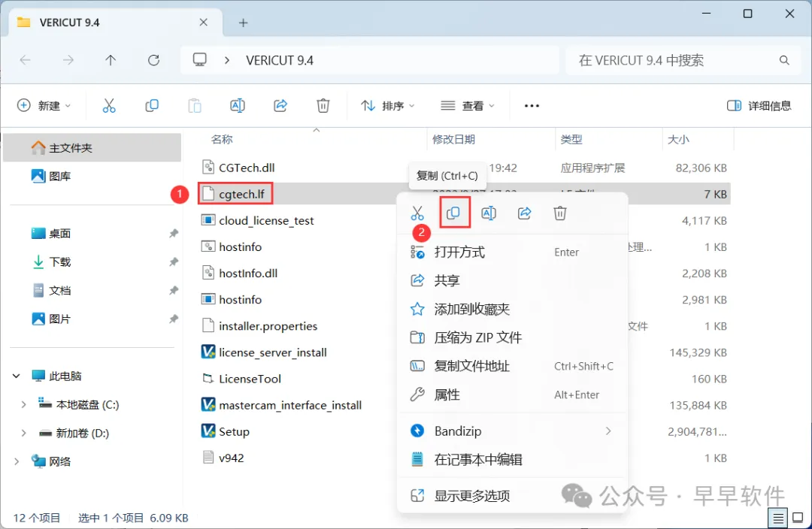Click the PC icon in address bar
Image resolution: width=812 pixels, height=529 pixels.
click(x=199, y=59)
